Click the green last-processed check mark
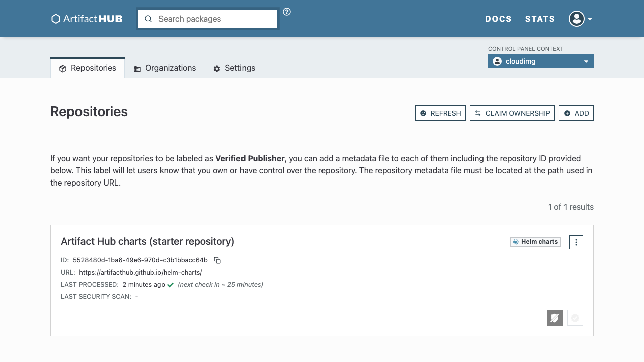 pyautogui.click(x=171, y=285)
